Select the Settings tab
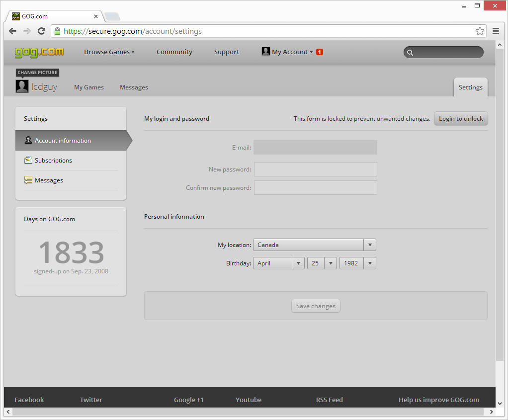 [470, 87]
